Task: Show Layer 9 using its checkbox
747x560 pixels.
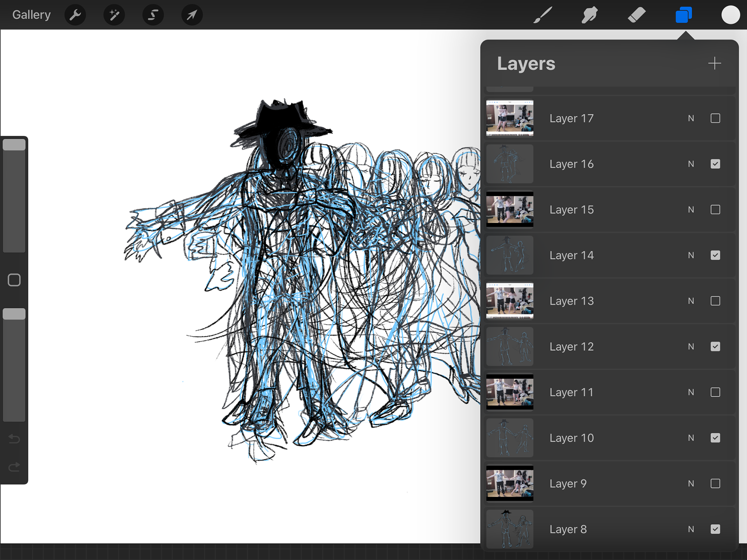Action: (715, 483)
